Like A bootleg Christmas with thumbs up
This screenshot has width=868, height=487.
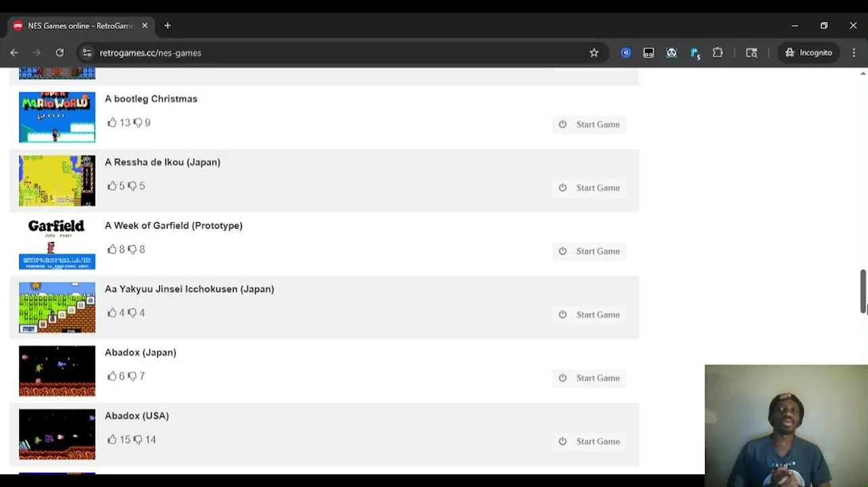tap(112, 122)
